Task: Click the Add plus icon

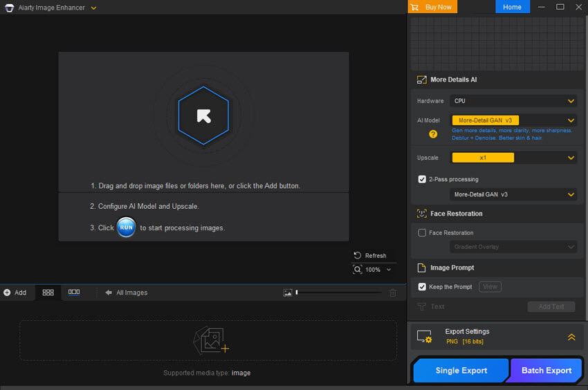Action: (x=7, y=292)
